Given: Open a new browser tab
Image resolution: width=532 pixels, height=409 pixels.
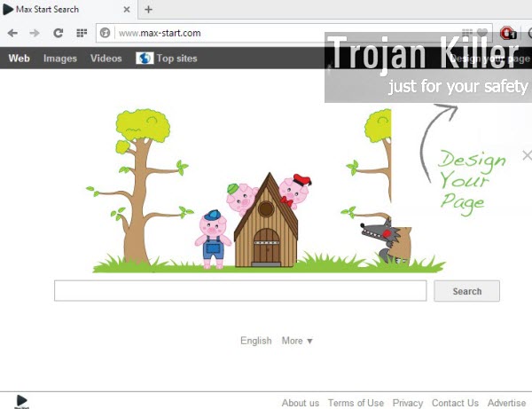Looking at the screenshot, I should (148, 10).
